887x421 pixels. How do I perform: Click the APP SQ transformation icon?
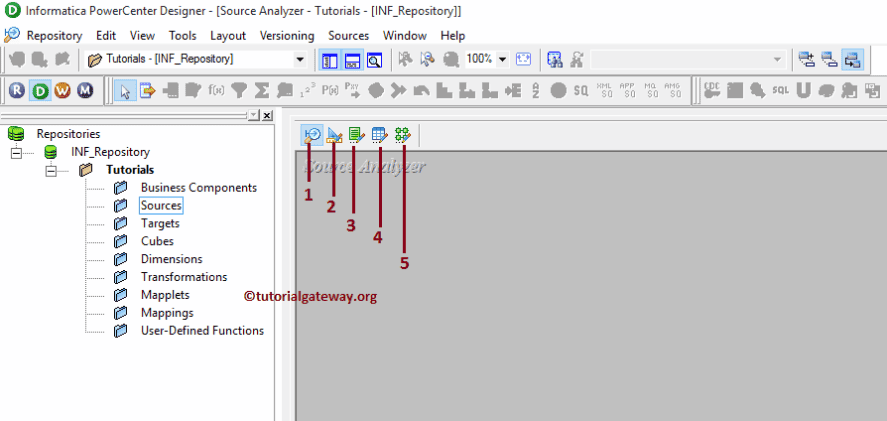click(627, 90)
